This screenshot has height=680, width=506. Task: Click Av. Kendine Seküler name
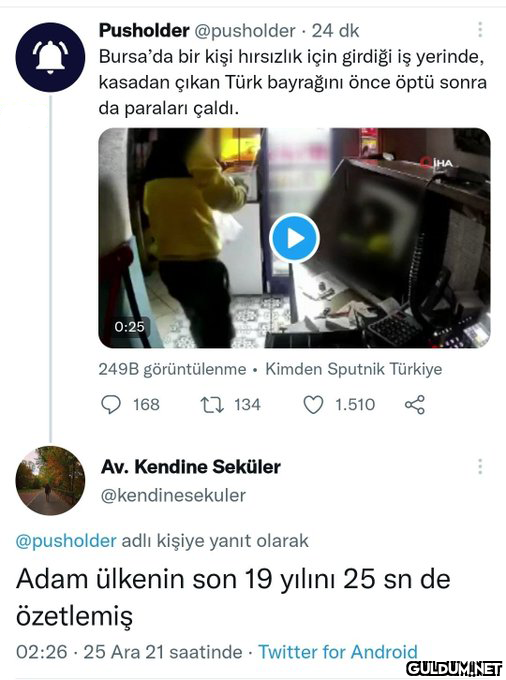click(191, 467)
